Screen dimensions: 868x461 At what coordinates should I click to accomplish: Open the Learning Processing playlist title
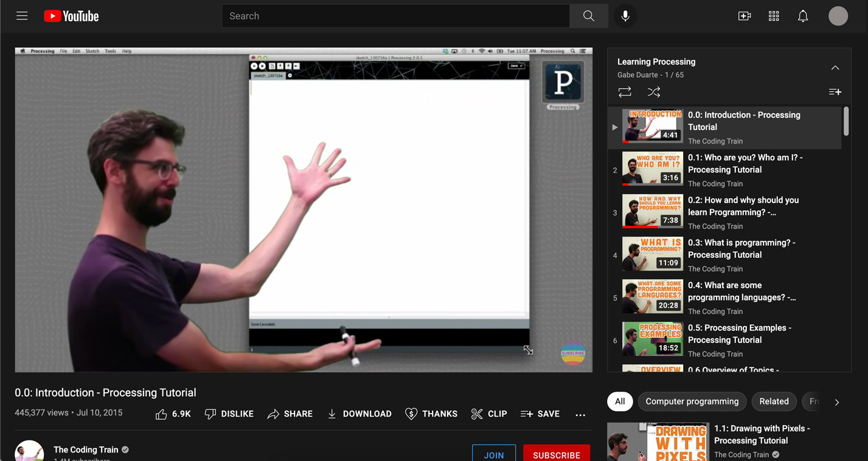(656, 61)
